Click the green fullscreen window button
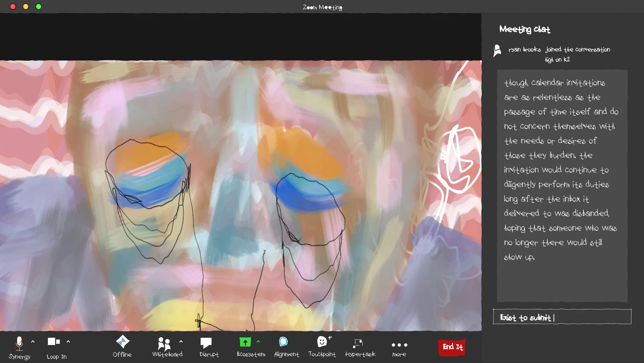The height and width of the screenshot is (363, 644). click(x=39, y=6)
